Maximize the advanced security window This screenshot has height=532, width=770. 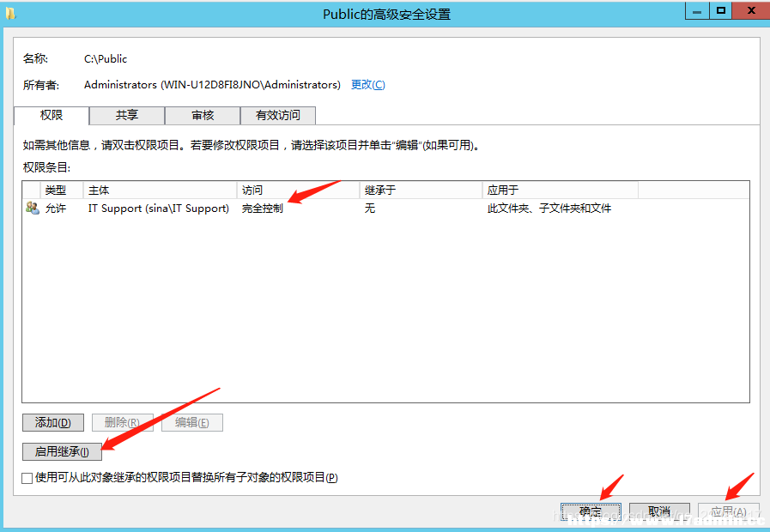coord(720,11)
